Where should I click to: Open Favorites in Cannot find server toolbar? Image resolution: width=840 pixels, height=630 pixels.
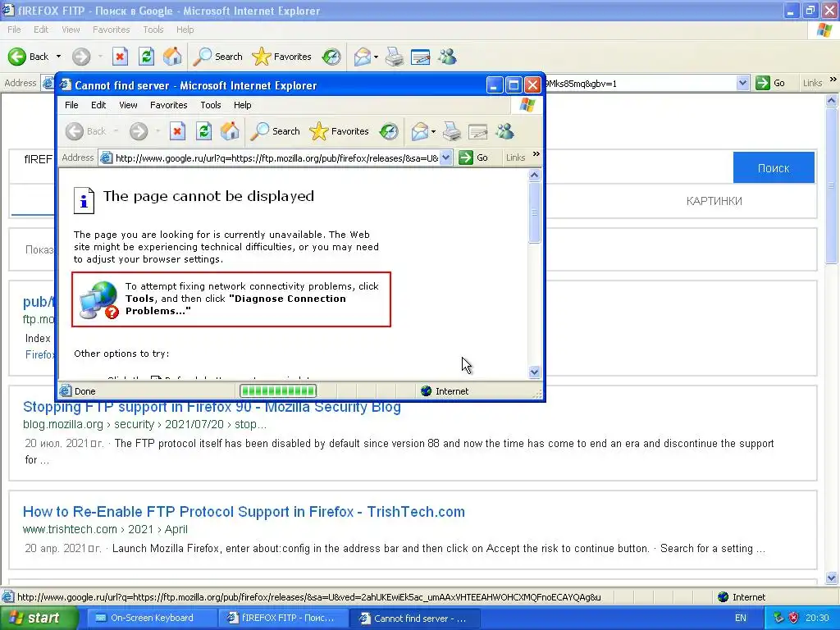(339, 131)
